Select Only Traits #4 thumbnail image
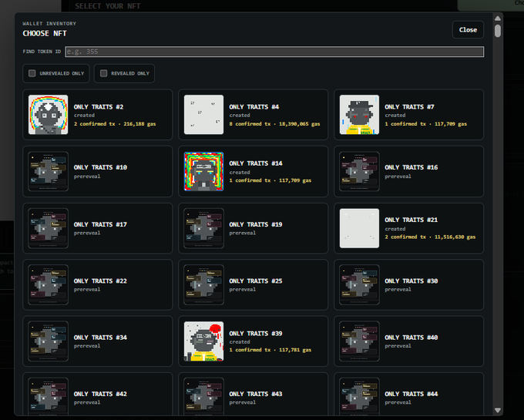Viewport: 524px width, 420px height. pos(204,115)
